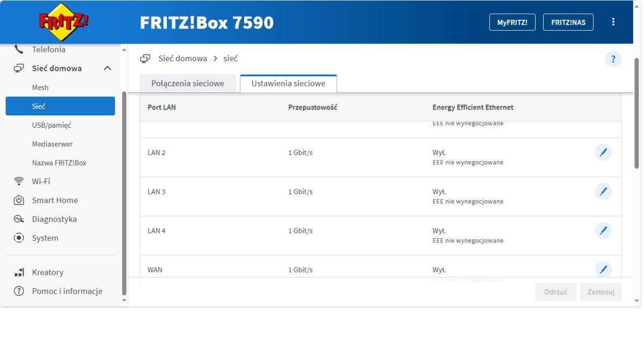This screenshot has height=343, width=644.
Task: Click the System icon
Action: tap(19, 238)
